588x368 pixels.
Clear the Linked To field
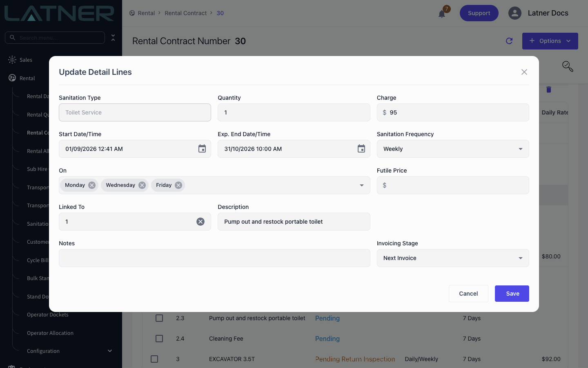tap(200, 222)
